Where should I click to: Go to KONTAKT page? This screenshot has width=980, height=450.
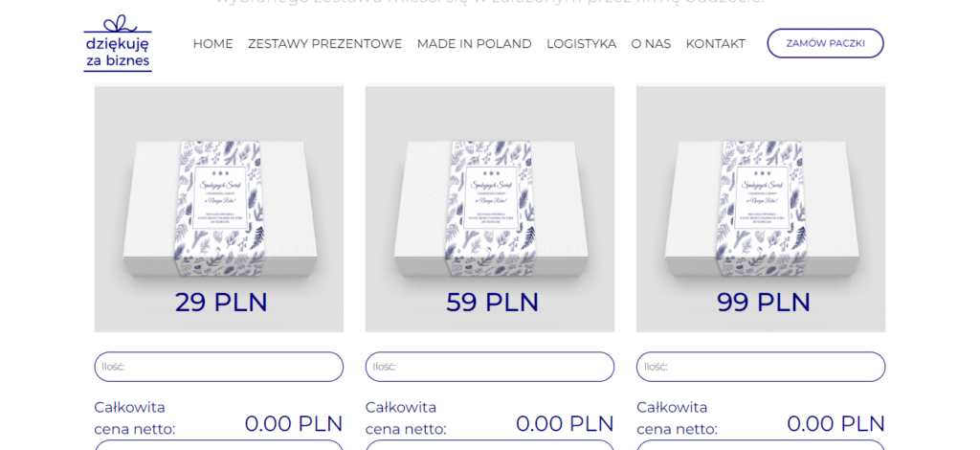[716, 44]
